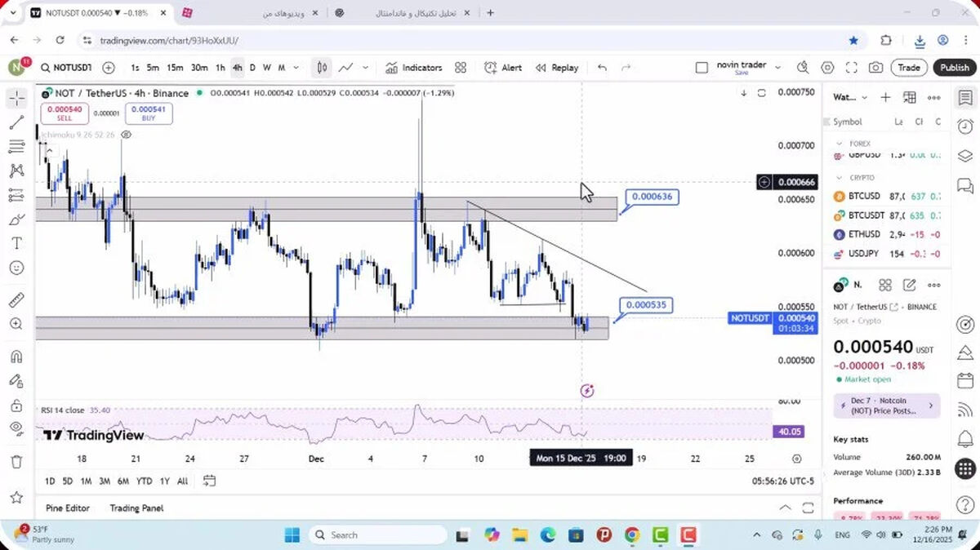Start bar Replay mode
980x550 pixels.
(x=557, y=68)
